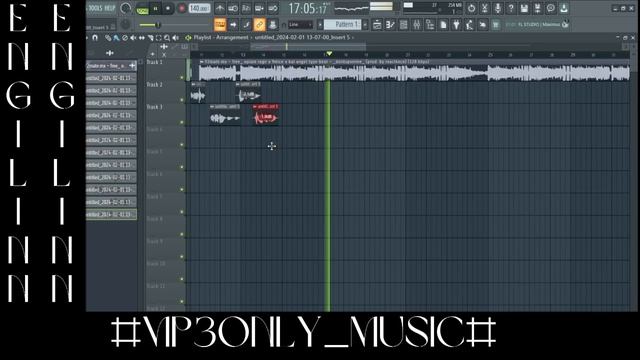Toggle the auto-scroll arrow icon
Image resolution: width=640 pixels, height=360 pixels.
[x=233, y=25]
